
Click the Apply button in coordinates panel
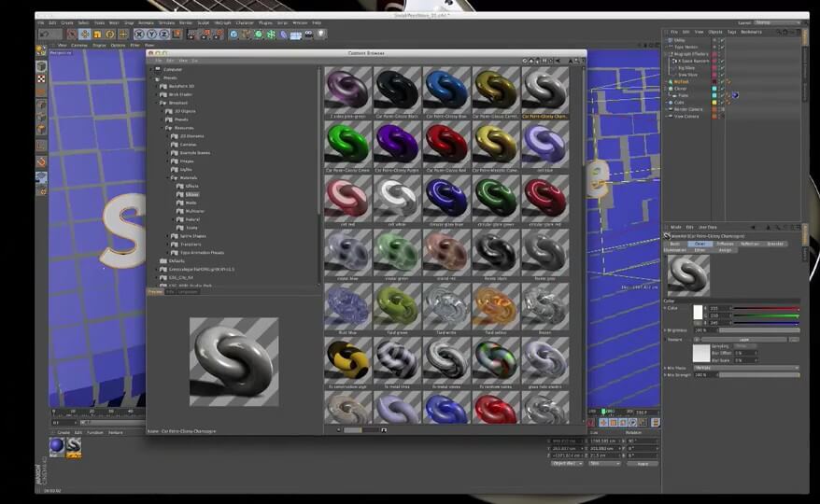[643, 463]
